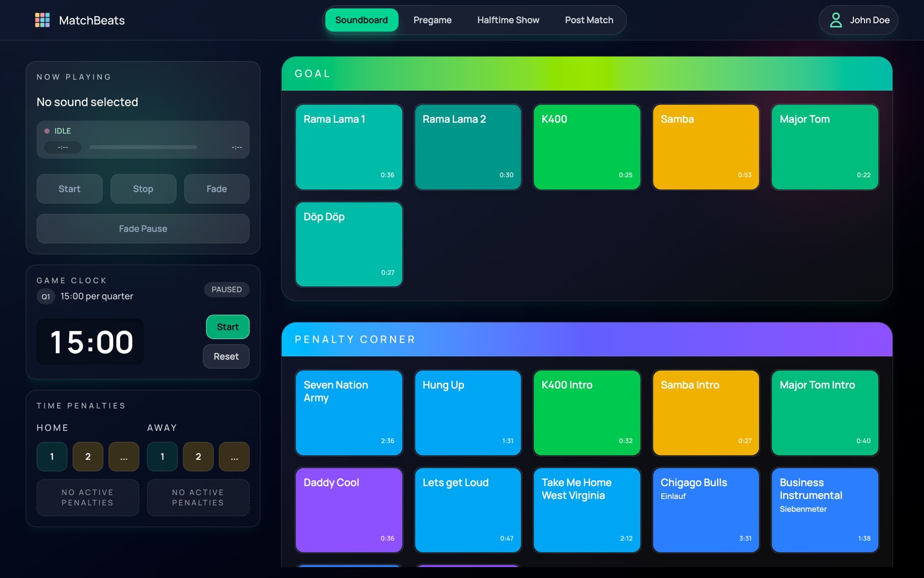This screenshot has width=924, height=578.
Task: Open Home custom penalty ellipsis button
Action: click(x=124, y=456)
